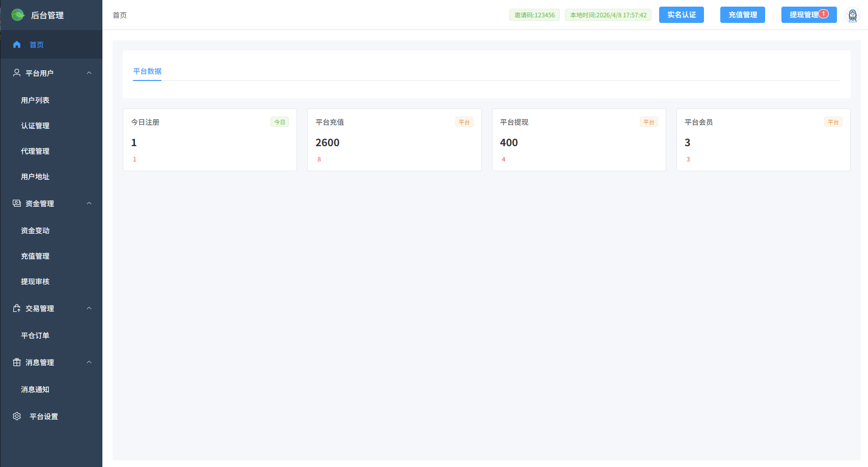
Task: Switch to the 平台数据 tab
Action: tap(147, 71)
